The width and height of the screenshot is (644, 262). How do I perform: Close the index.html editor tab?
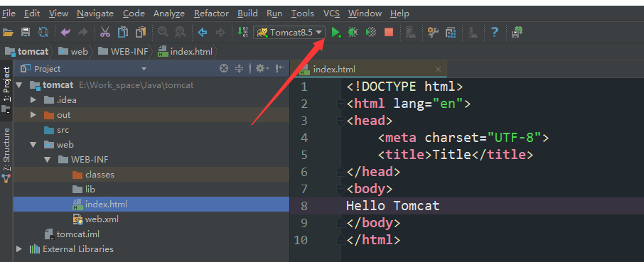(x=439, y=69)
